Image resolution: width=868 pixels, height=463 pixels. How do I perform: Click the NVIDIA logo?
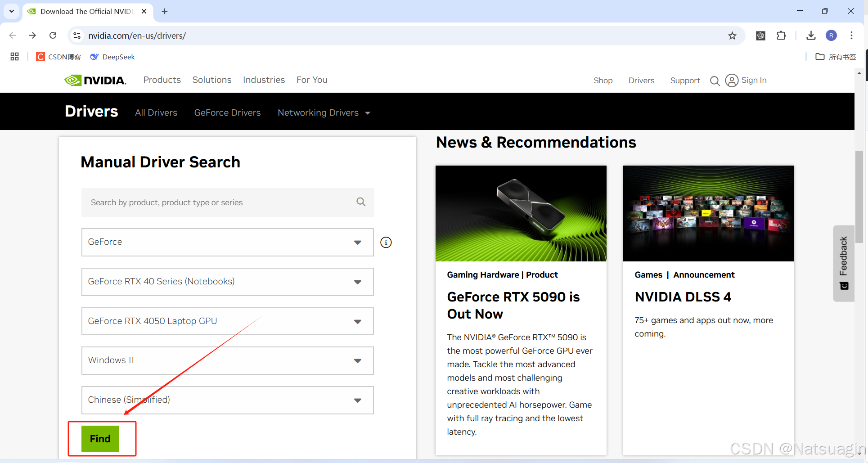(x=95, y=80)
